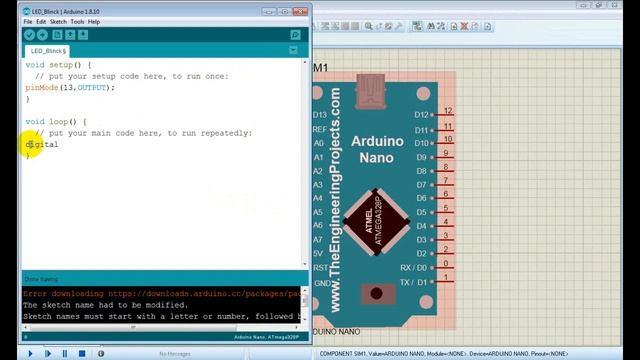
Task: Click the Packaging Tool icon in Proteus
Action: point(389,27)
